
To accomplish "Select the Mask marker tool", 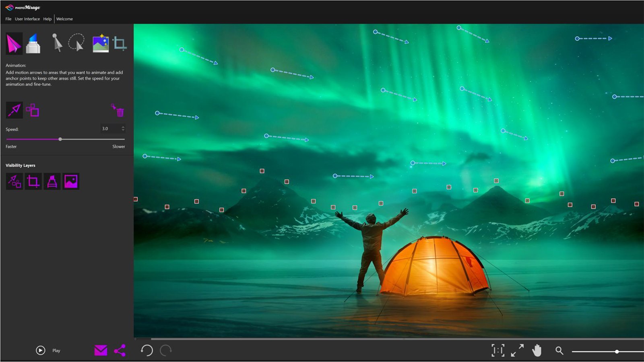I will pos(33,43).
